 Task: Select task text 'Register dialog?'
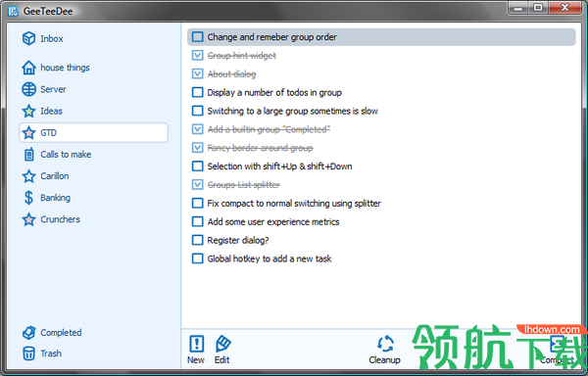point(238,240)
